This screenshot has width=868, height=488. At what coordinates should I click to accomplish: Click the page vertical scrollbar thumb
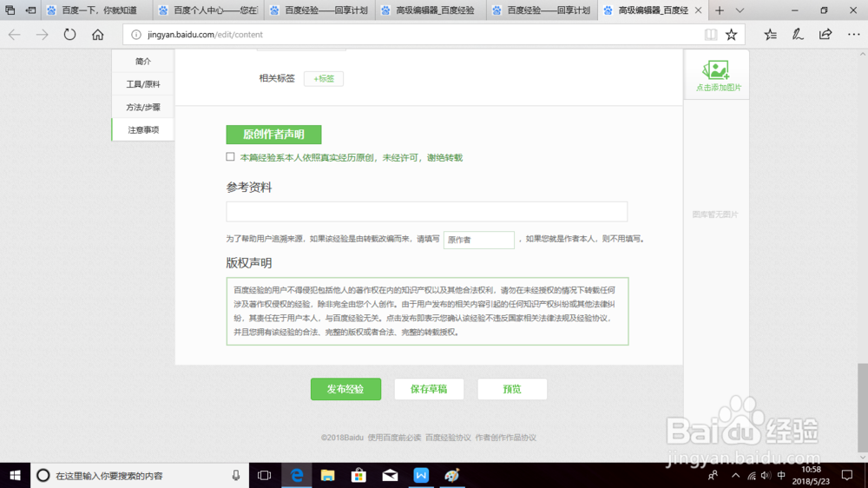(863, 408)
